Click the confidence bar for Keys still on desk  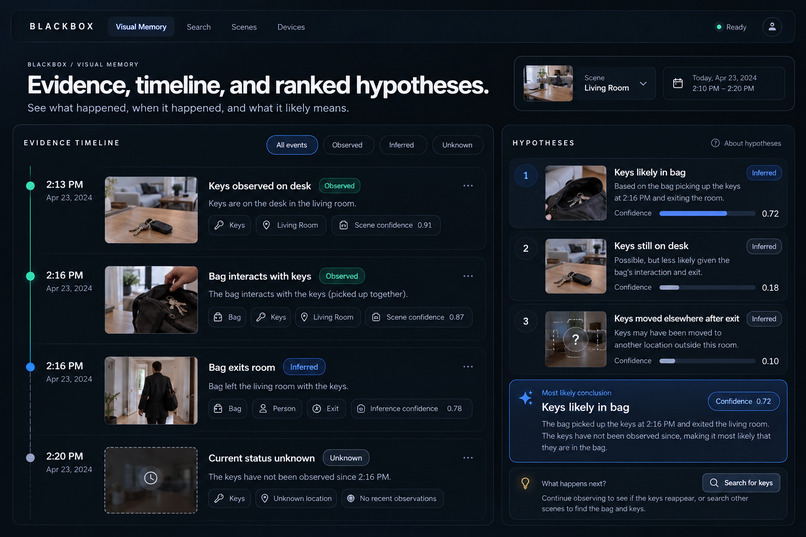[x=707, y=287]
